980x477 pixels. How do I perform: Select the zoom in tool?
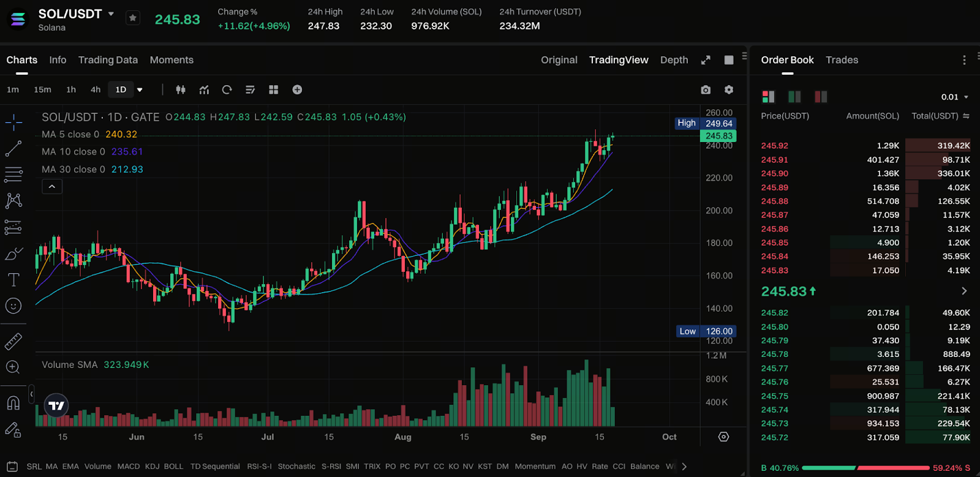click(x=13, y=367)
